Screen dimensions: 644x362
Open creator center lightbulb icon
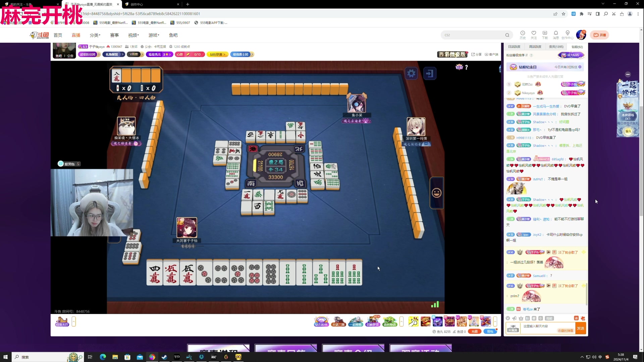tap(568, 35)
